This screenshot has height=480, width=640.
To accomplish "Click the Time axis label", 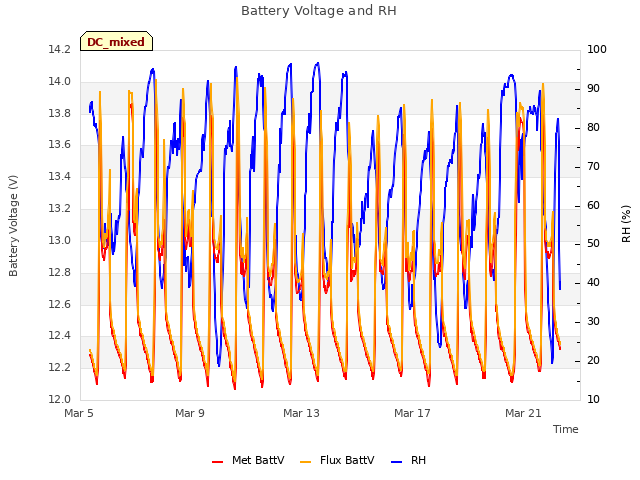I will 566,429.
